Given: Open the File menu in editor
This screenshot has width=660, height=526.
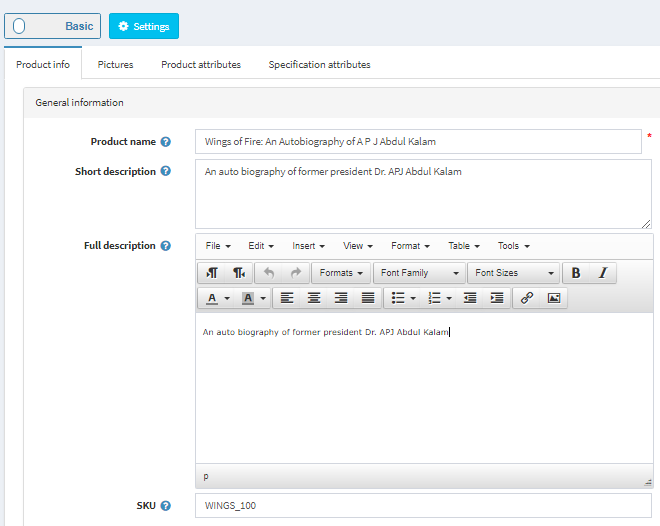Looking at the screenshot, I should 218,246.
